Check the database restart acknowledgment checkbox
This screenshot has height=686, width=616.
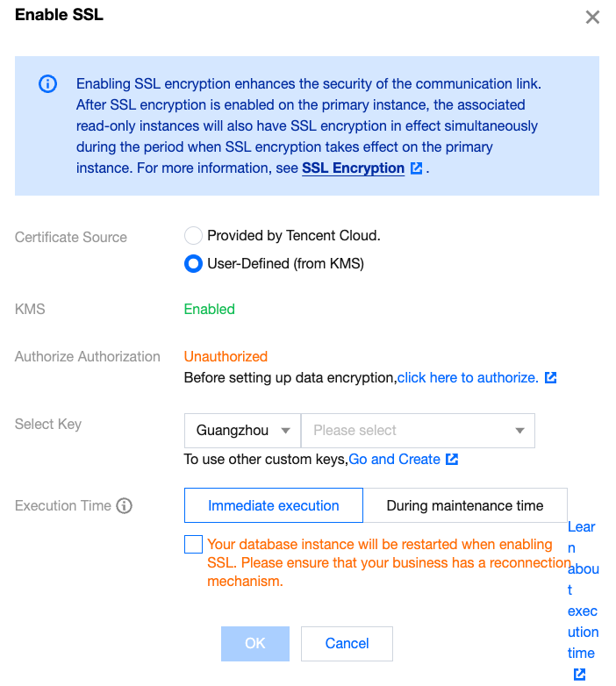pyautogui.click(x=194, y=545)
